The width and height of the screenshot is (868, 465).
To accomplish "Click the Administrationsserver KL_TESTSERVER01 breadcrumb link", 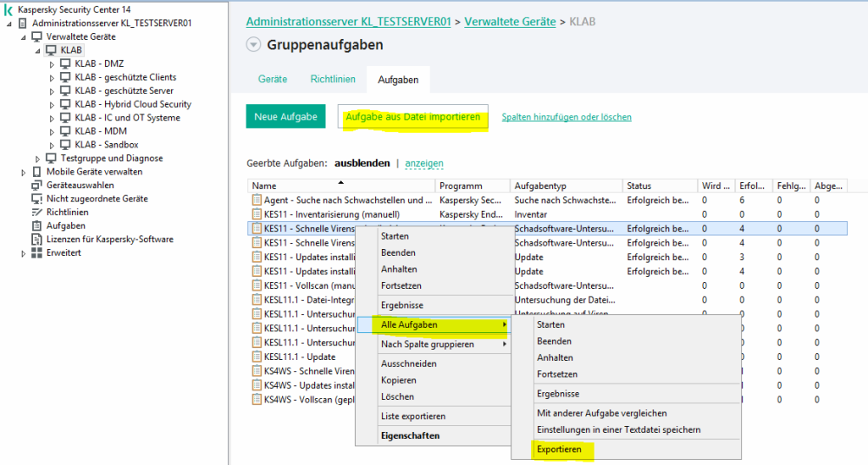I will tap(348, 22).
